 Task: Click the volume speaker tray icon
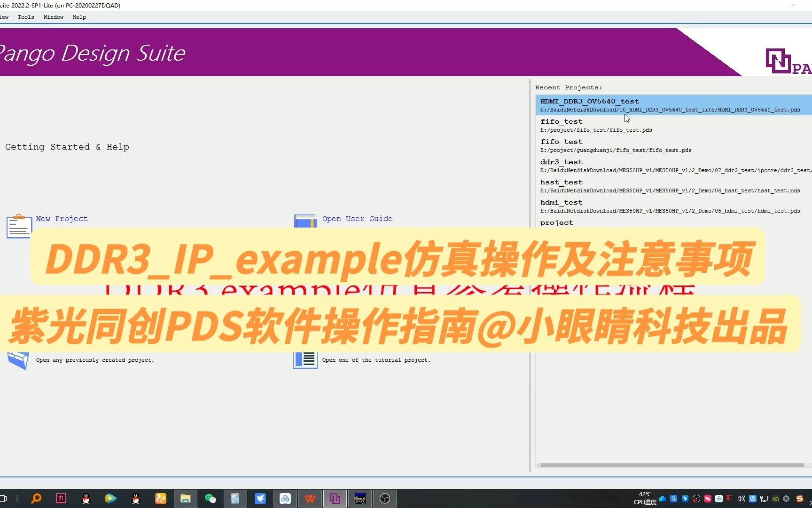[x=741, y=499]
